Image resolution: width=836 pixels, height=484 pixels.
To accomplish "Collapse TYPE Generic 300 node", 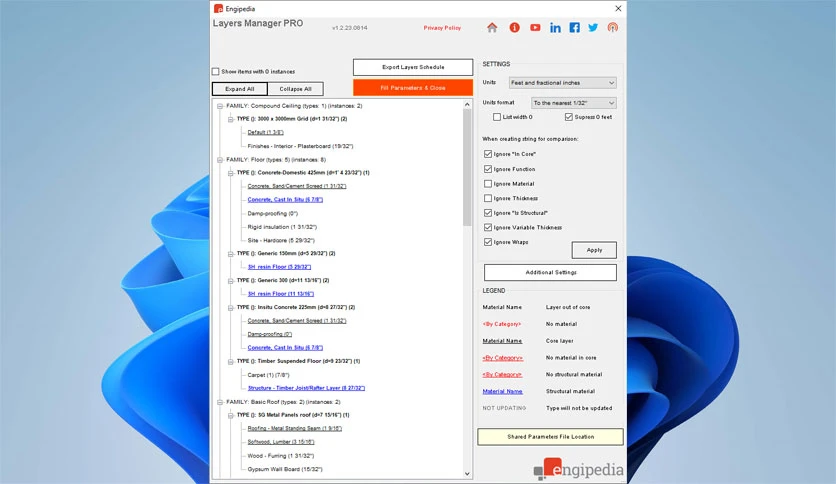I will 230,280.
